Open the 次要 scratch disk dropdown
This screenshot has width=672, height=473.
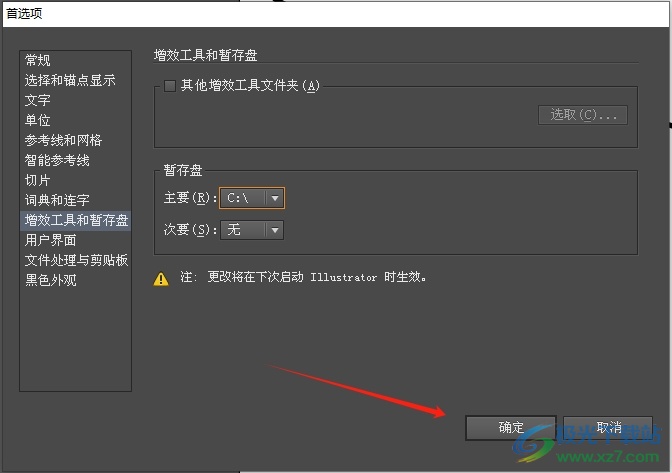pos(252,230)
